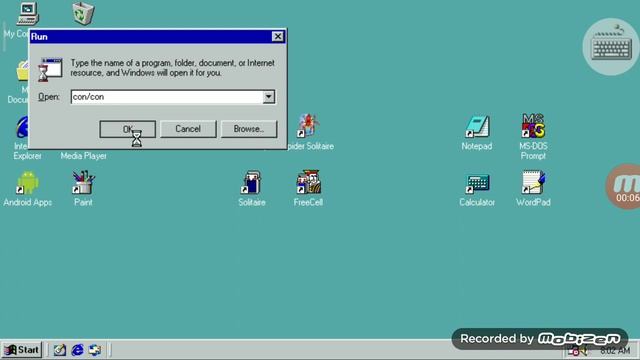Screen dimensions: 640x360
Task: Click the Outlook Express quick launch icon
Action: [95, 350]
